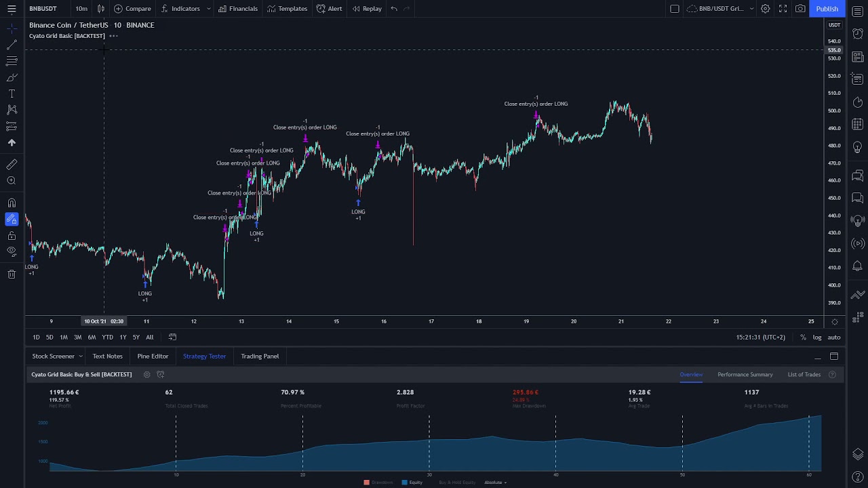Toggle auto scale on price axis
This screenshot has height=488, width=868.
coord(834,337)
